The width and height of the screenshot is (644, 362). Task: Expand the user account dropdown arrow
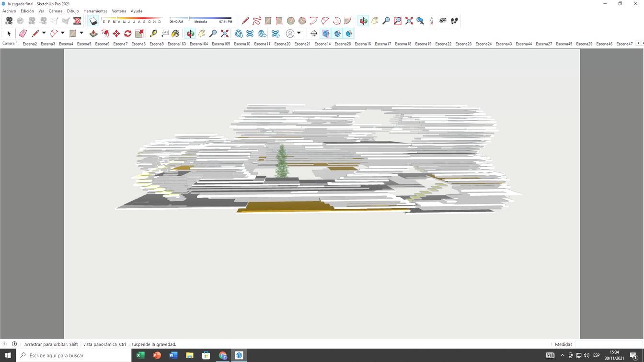pyautogui.click(x=299, y=33)
